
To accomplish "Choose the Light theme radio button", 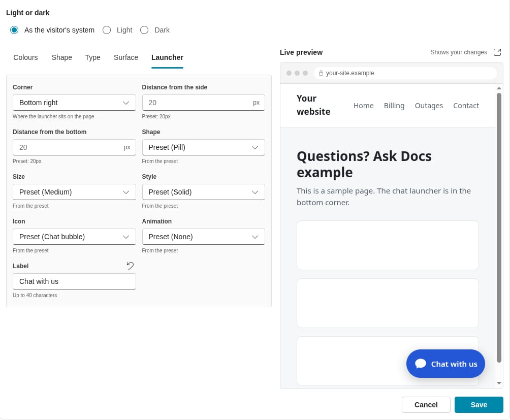I will [107, 30].
